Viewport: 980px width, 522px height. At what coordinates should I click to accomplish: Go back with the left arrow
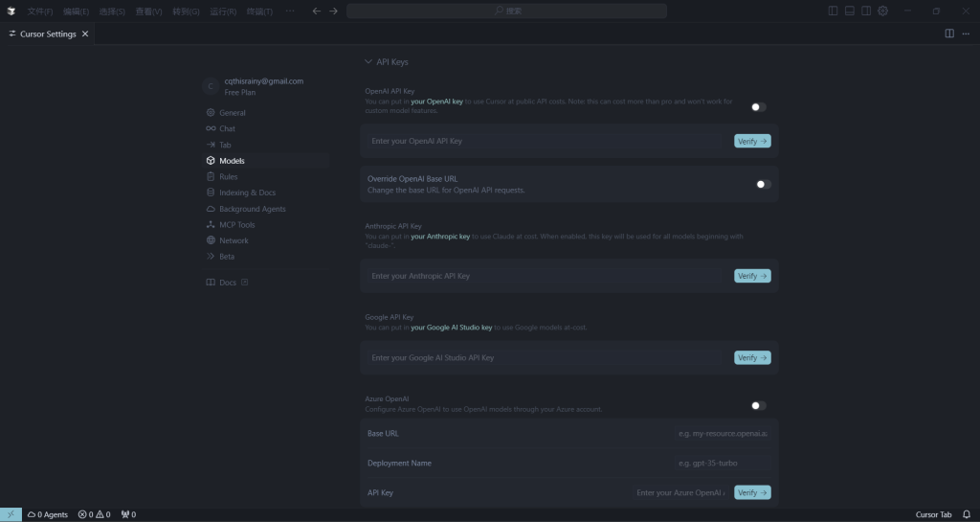[x=317, y=11]
